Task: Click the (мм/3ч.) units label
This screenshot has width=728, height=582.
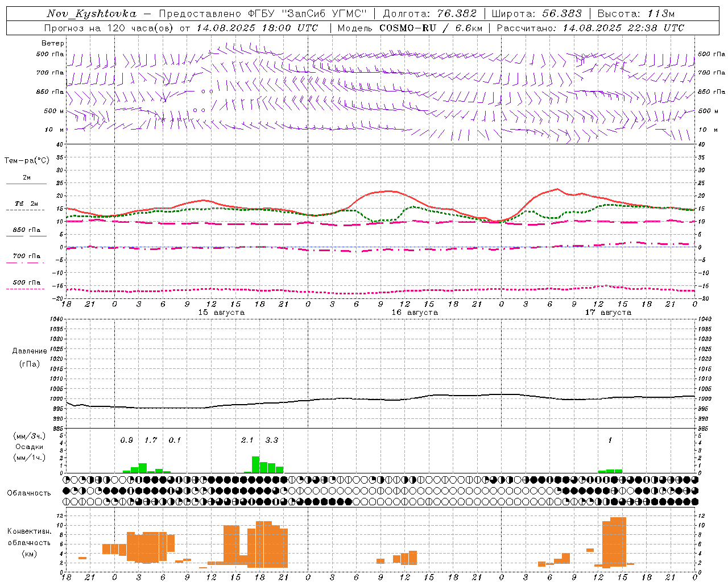Action: pos(29,436)
